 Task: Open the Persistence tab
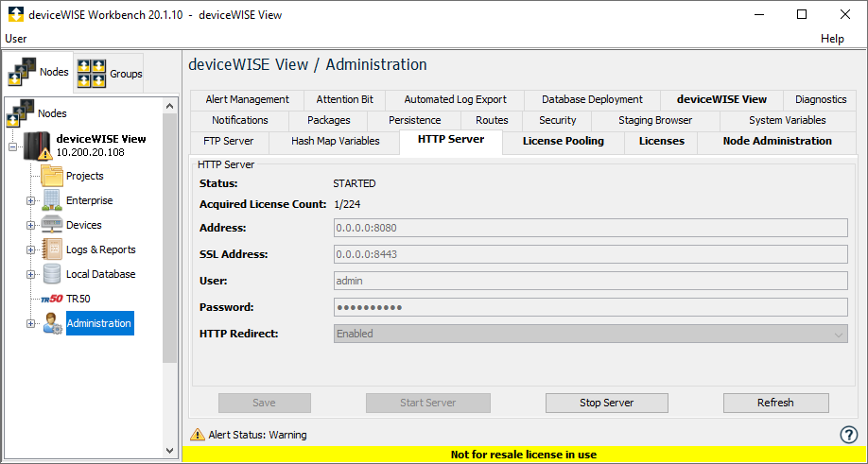pyautogui.click(x=415, y=120)
